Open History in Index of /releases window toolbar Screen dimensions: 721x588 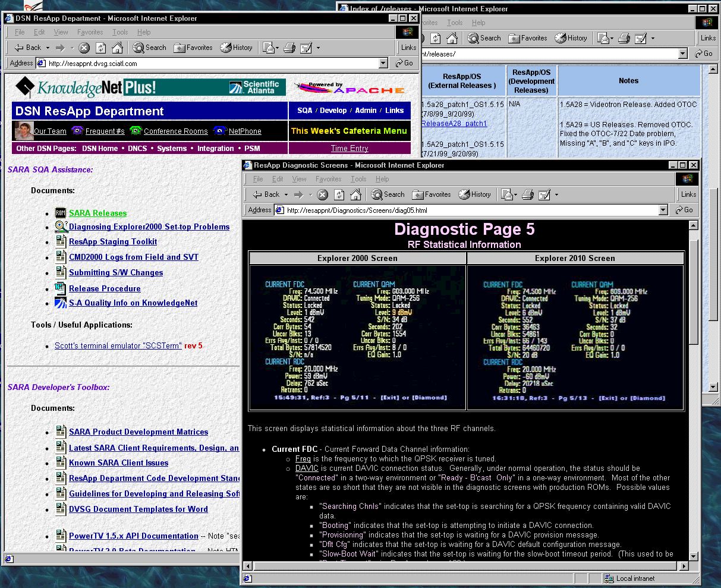pos(571,38)
